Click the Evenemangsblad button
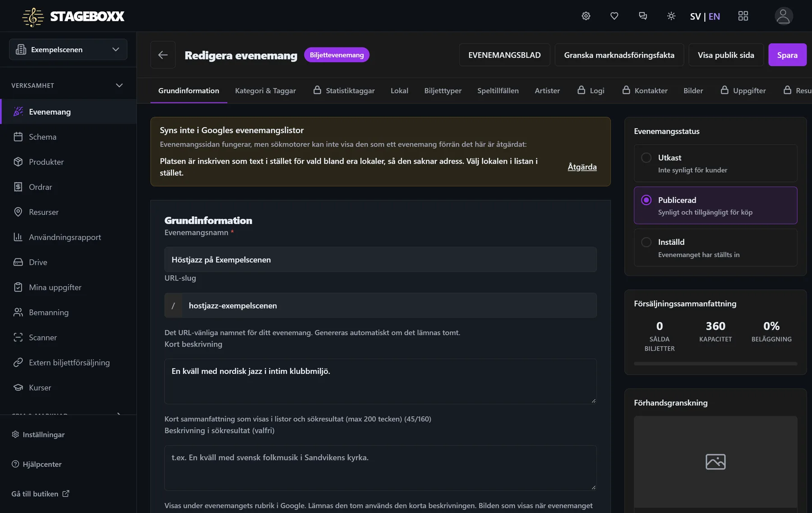This screenshot has height=513, width=812. (504, 55)
